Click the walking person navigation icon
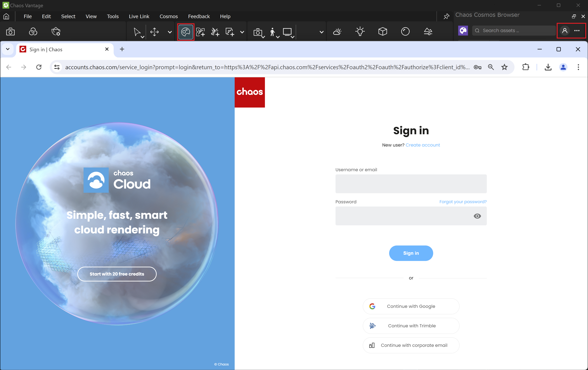This screenshot has height=370, width=588. (x=272, y=32)
